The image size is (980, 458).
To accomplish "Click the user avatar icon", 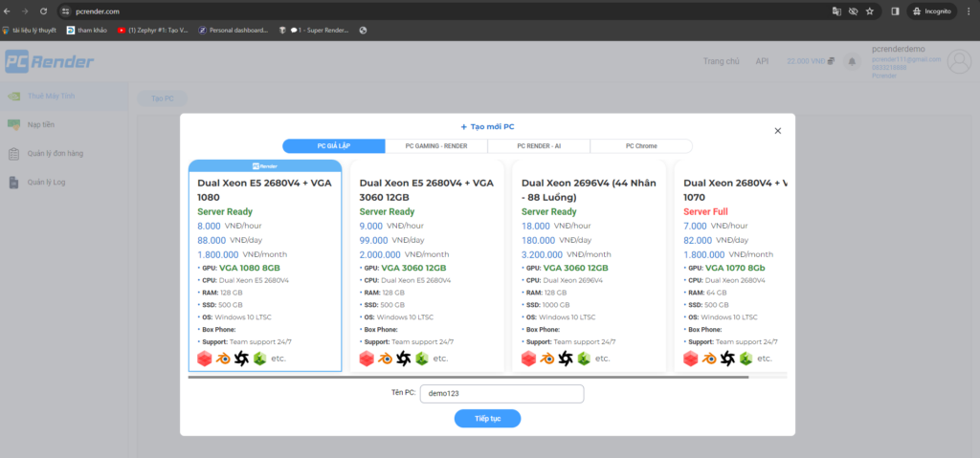I will (x=959, y=61).
